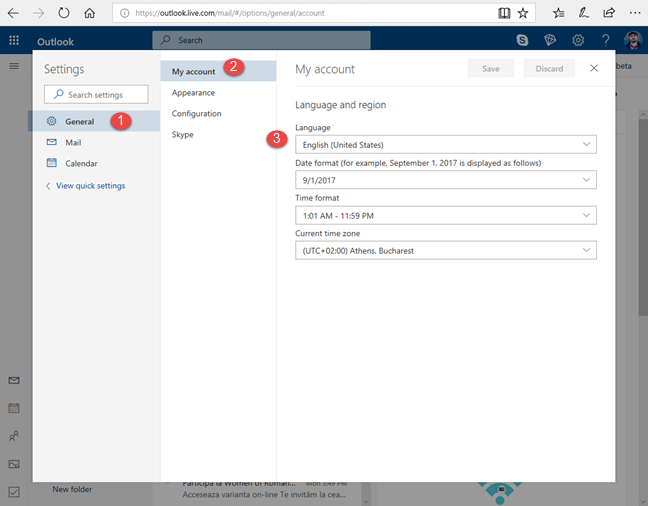Open People from the left rail icons

coord(14,436)
